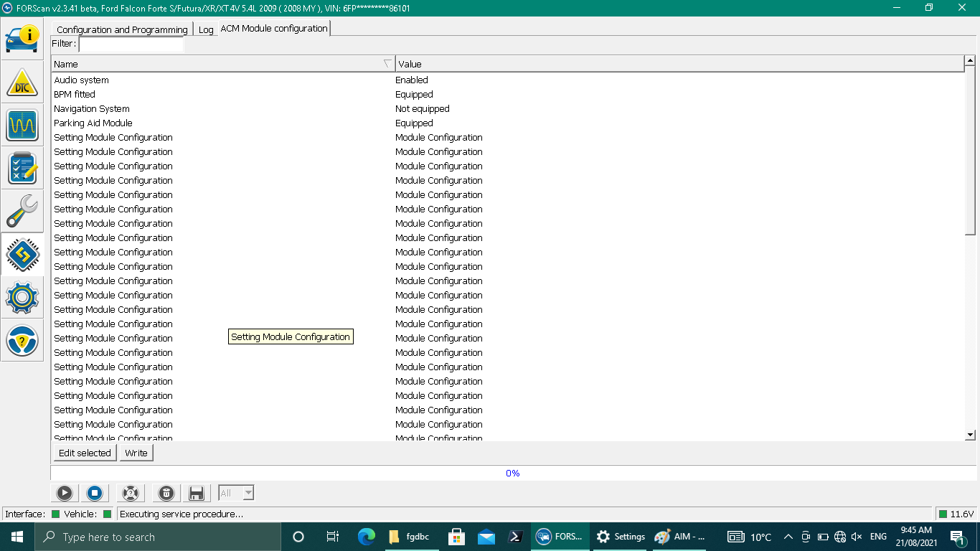The image size is (980, 551).
Task: Switch to the Log tab
Action: (206, 29)
